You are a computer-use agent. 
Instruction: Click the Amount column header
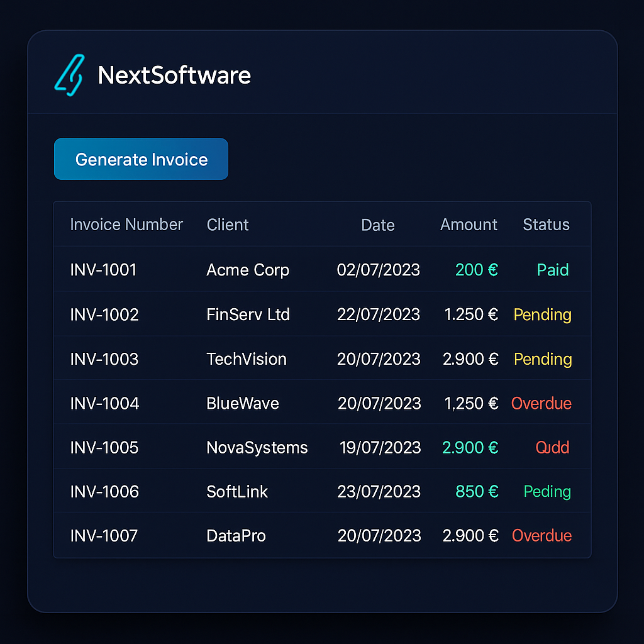pos(469,225)
